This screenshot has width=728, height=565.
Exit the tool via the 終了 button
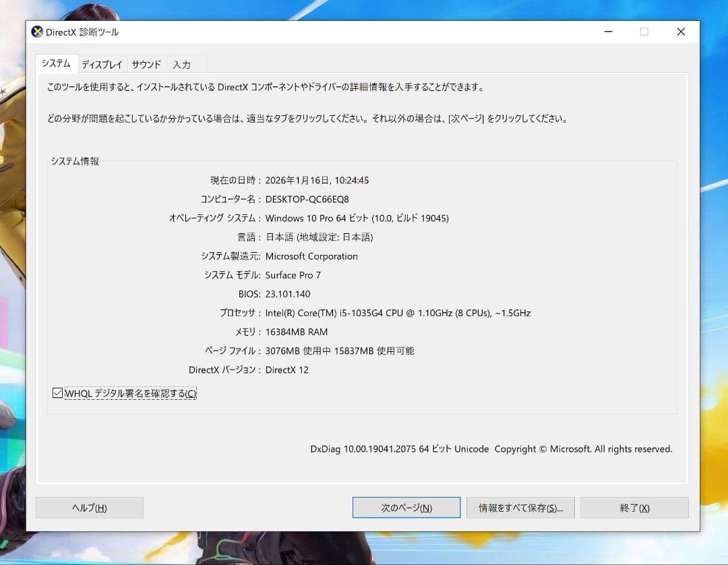[x=634, y=507]
